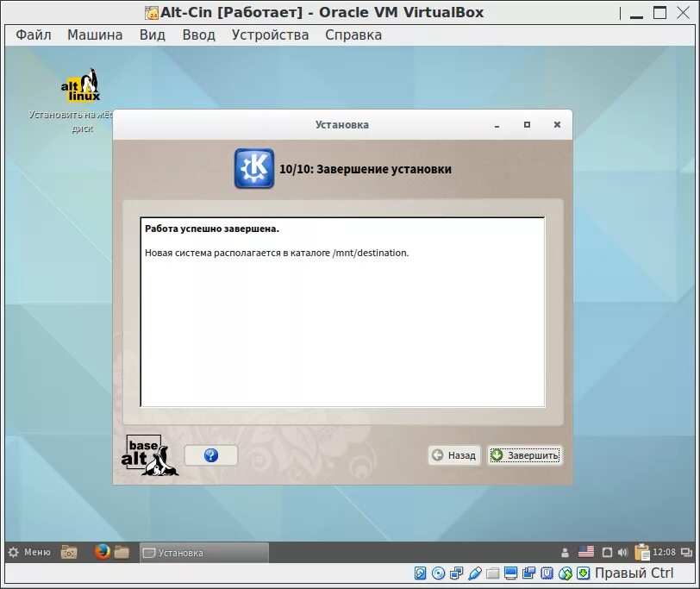700x589 pixels.
Task: Close the Установка installer window
Action: [x=557, y=124]
